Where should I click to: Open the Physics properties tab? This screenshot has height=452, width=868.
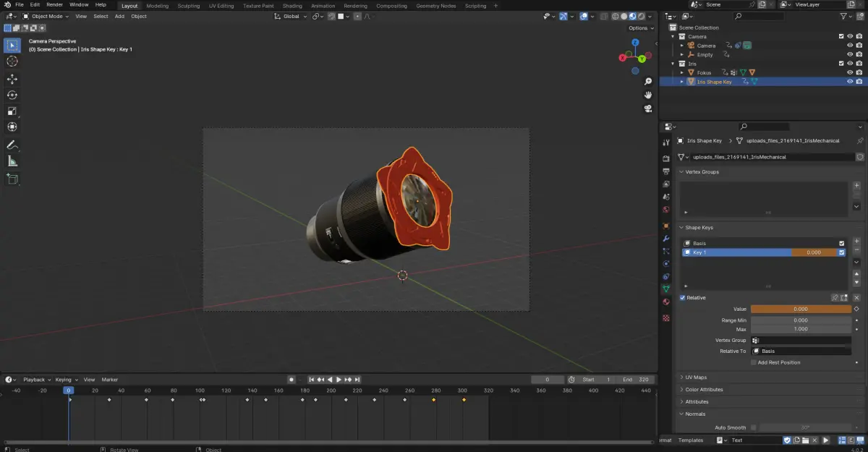pyautogui.click(x=666, y=264)
